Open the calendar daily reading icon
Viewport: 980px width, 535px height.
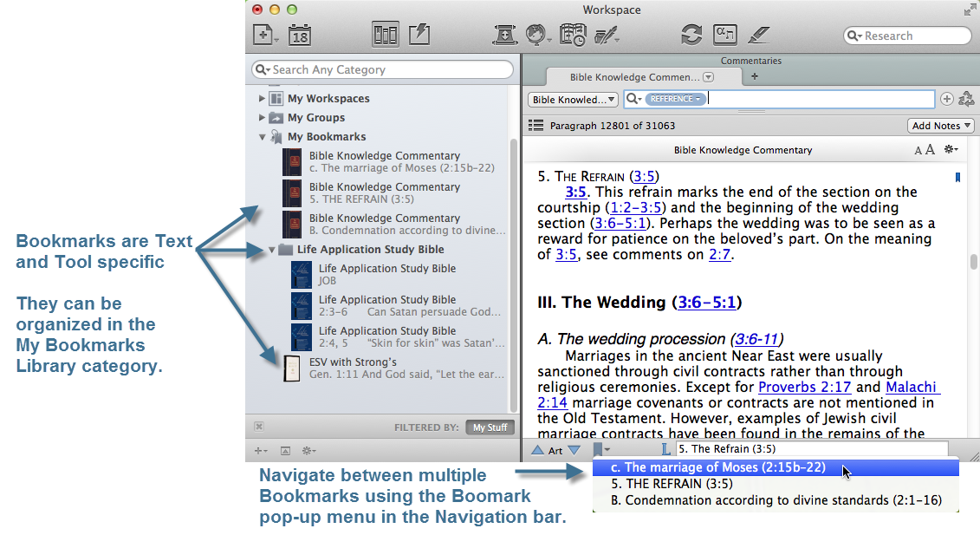[299, 36]
